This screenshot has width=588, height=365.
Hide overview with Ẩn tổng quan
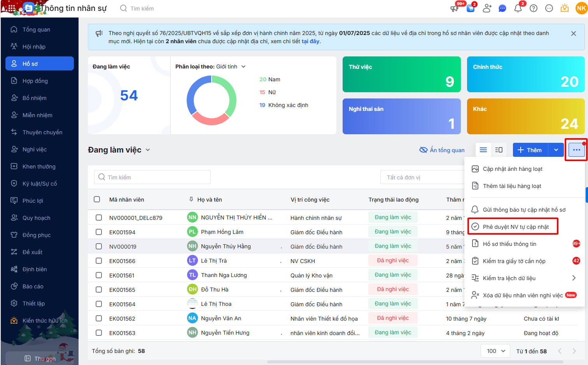pyautogui.click(x=442, y=150)
